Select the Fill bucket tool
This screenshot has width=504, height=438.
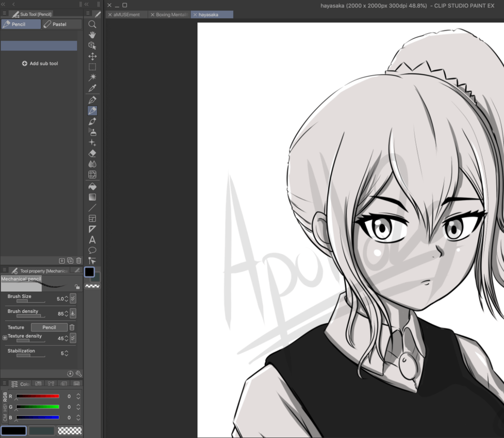click(x=92, y=186)
